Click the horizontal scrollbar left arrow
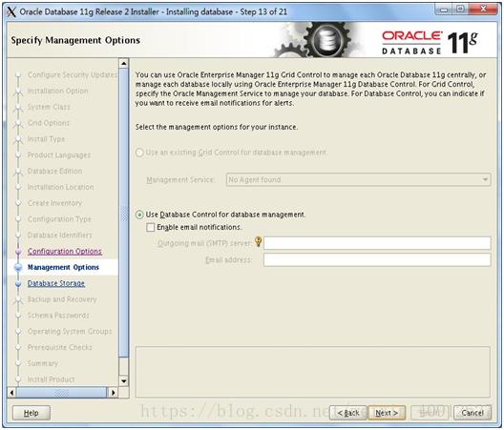The width and height of the screenshot is (504, 430). pyautogui.click(x=11, y=393)
